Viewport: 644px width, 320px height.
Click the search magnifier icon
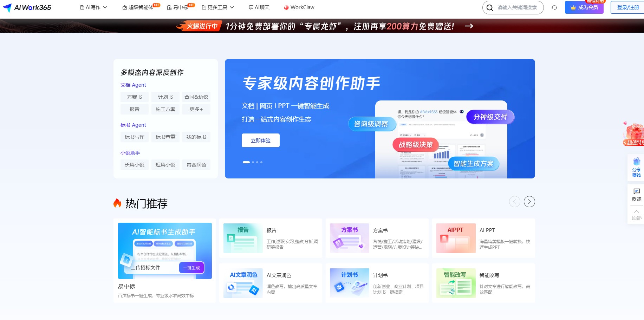(x=490, y=8)
